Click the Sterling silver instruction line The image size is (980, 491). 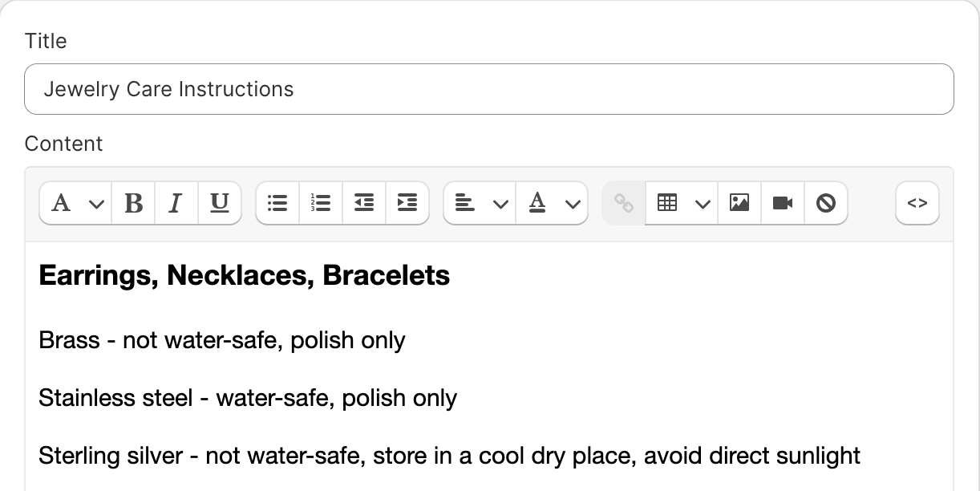point(449,457)
